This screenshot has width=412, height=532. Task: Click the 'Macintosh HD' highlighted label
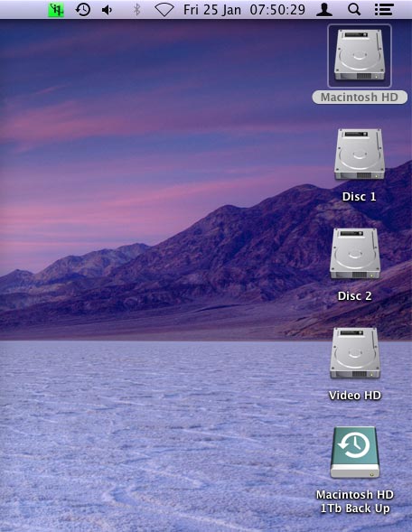(x=360, y=98)
